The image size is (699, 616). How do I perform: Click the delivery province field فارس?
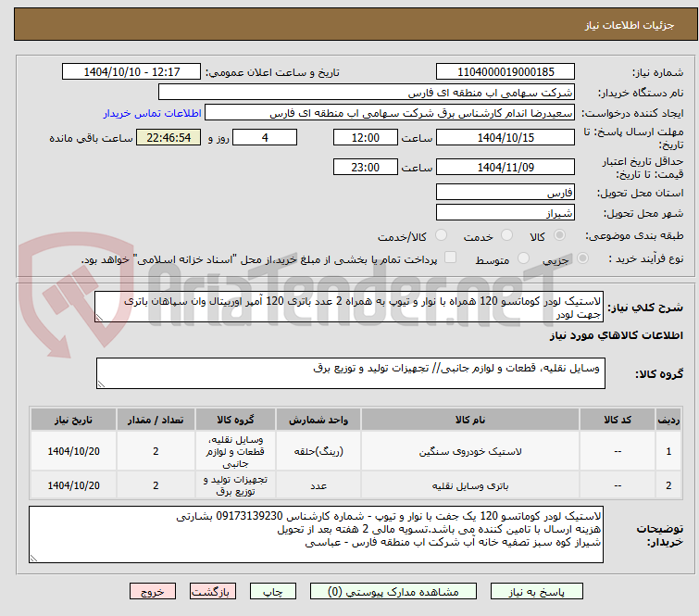(506, 193)
